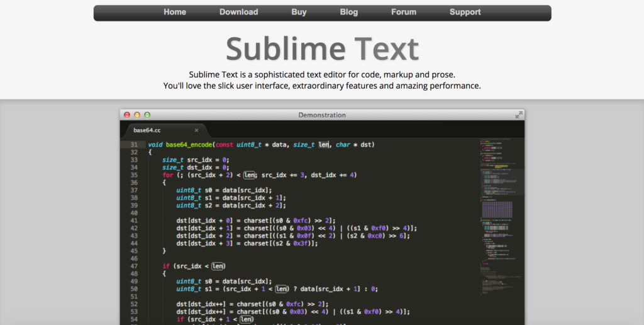This screenshot has height=325, width=644.
Task: Click line number 47 in the gutter
Action: click(x=133, y=266)
